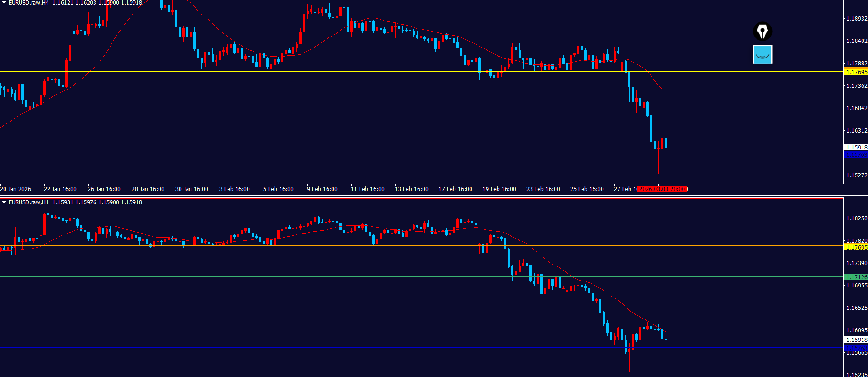
Task: Expand the EURUSD H4 chart dropdown arrow
Action: [4, 3]
